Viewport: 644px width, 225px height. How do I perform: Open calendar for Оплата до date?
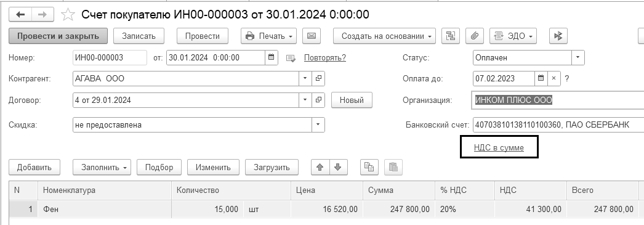(541, 78)
